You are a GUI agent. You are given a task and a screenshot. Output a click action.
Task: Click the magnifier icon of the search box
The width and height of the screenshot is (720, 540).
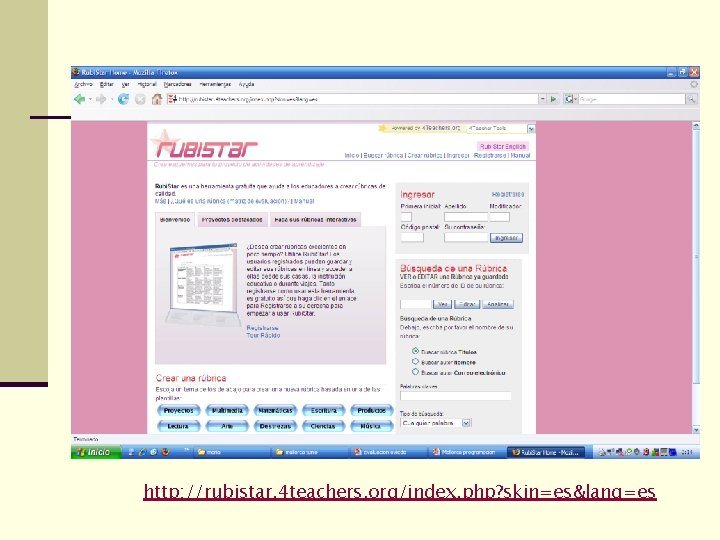691,99
